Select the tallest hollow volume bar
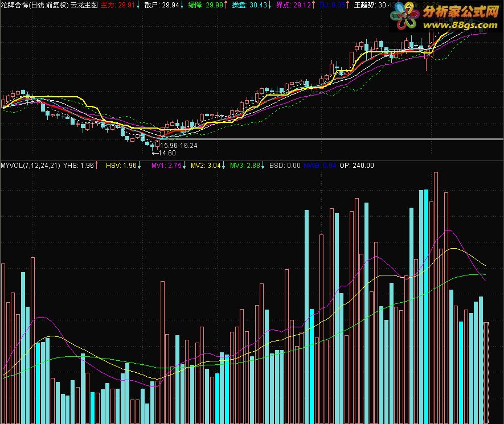This screenshot has width=504, height=424. coord(436,298)
